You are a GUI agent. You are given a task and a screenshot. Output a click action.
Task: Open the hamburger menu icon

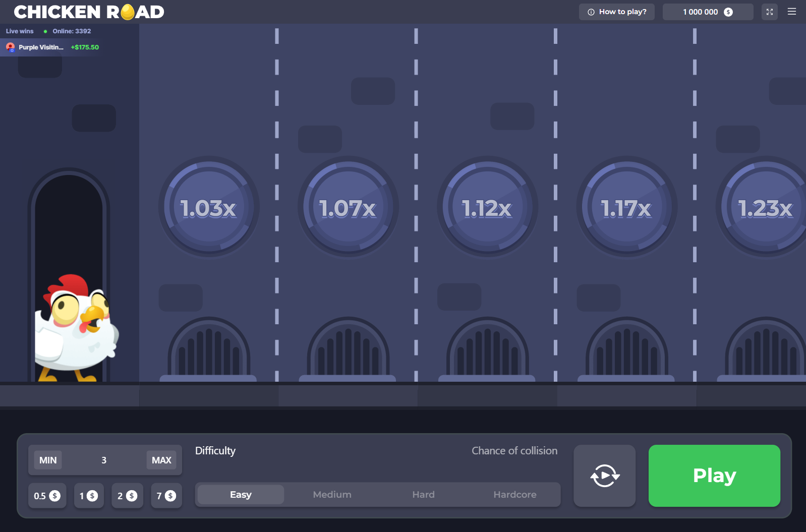point(791,12)
